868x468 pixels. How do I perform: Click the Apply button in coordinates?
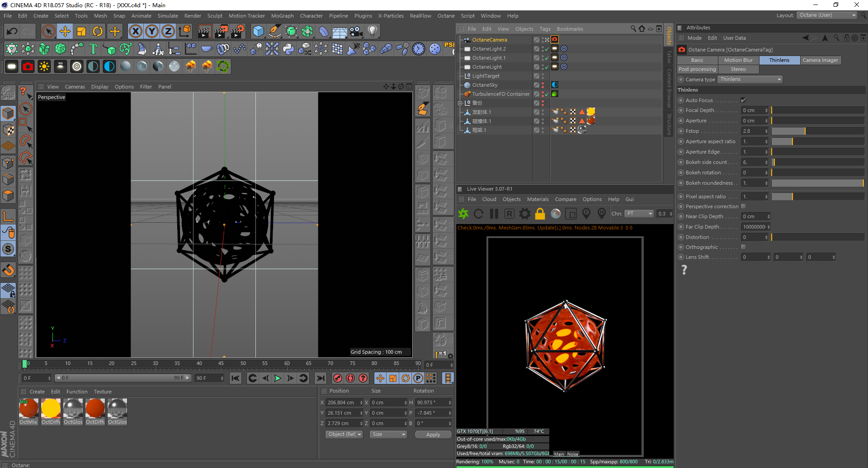[x=433, y=435]
